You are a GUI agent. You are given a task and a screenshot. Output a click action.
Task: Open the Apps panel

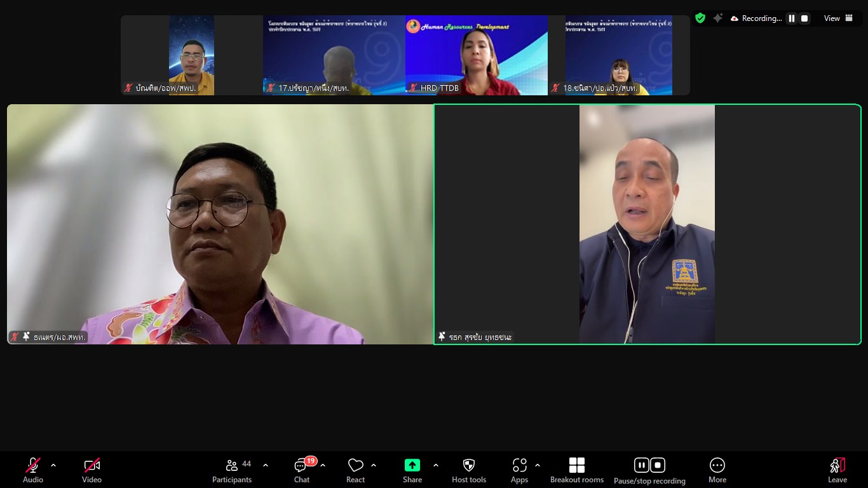click(519, 471)
